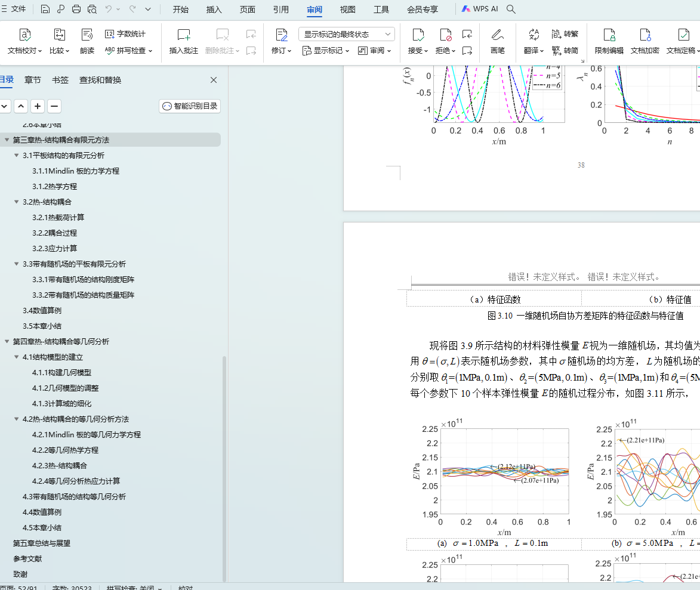Click 修订 track changes icon

(281, 41)
